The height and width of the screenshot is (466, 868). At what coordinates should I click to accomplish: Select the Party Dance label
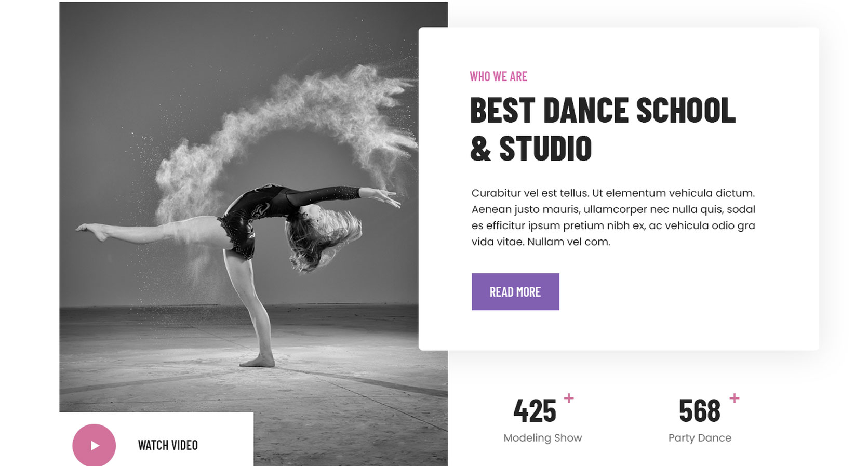[700, 438]
